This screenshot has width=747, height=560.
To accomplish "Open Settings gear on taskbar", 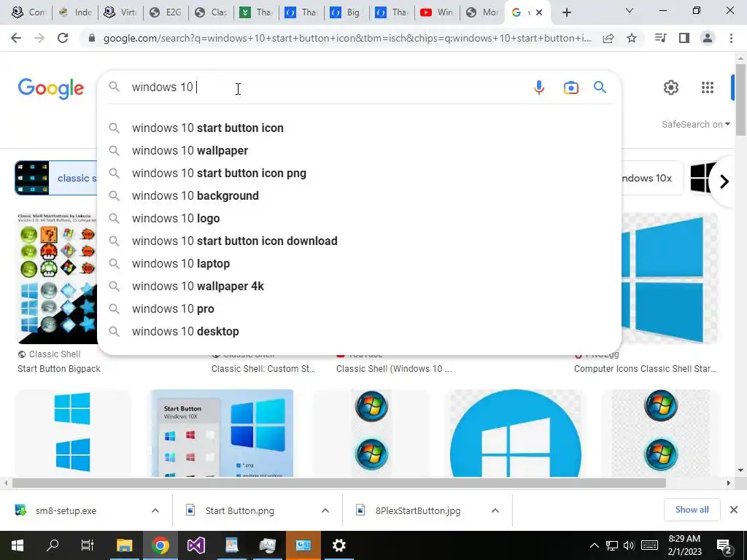I will (338, 545).
